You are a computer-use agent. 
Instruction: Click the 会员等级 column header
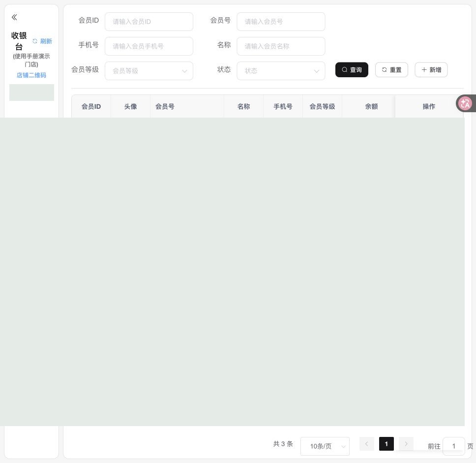click(322, 106)
